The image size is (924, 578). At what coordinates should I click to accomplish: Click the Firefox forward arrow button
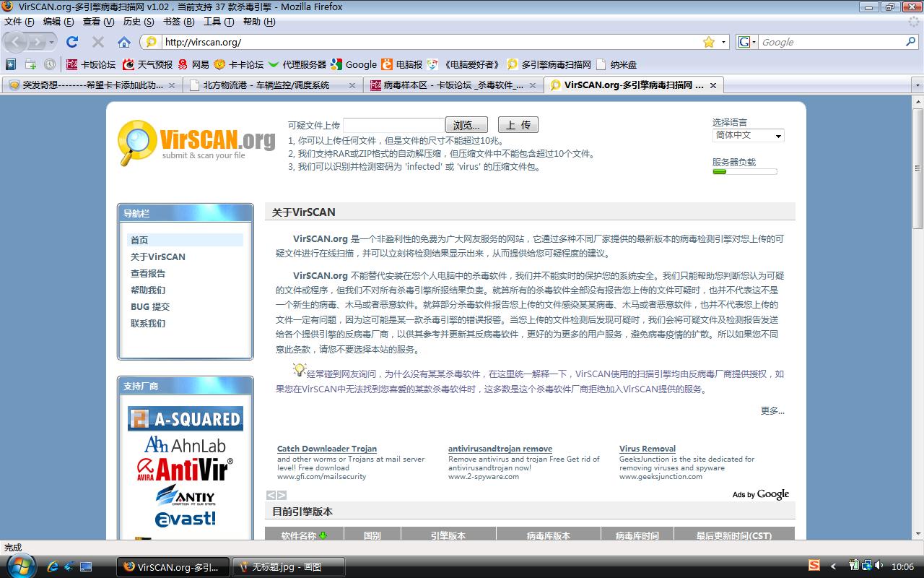tap(37, 42)
